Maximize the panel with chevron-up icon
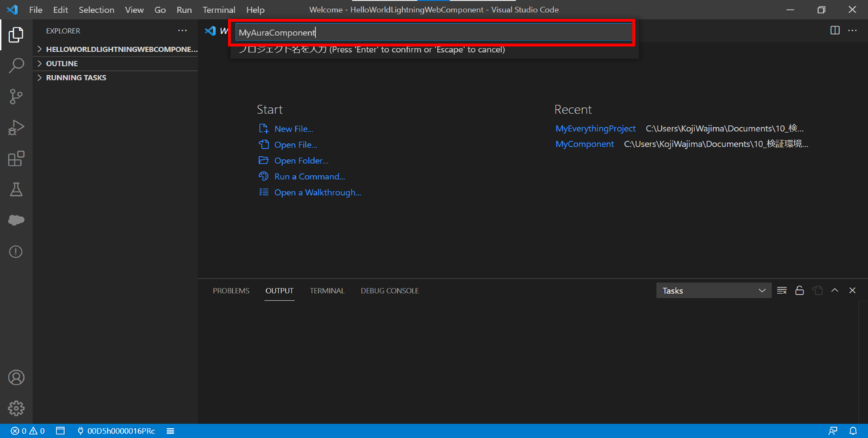The width and height of the screenshot is (868, 438). (x=835, y=291)
